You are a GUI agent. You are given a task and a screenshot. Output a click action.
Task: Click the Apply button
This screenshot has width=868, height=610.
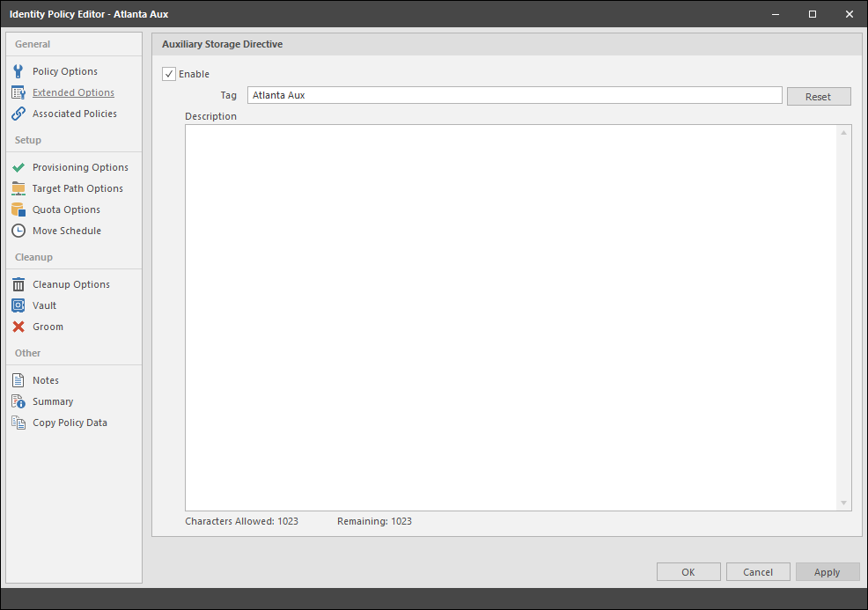(828, 572)
